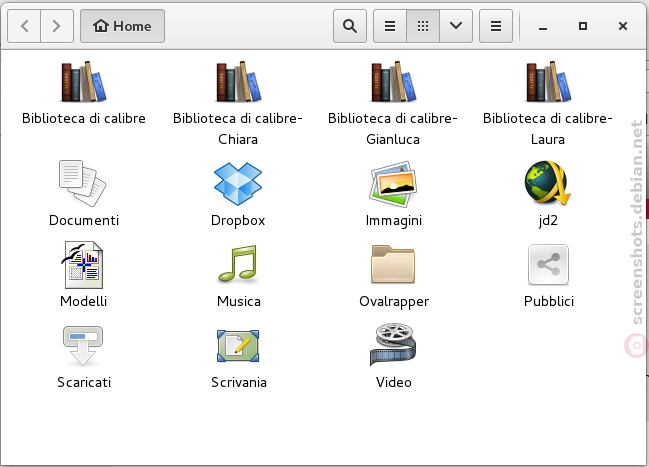Open the hamburger application menu

(x=496, y=26)
